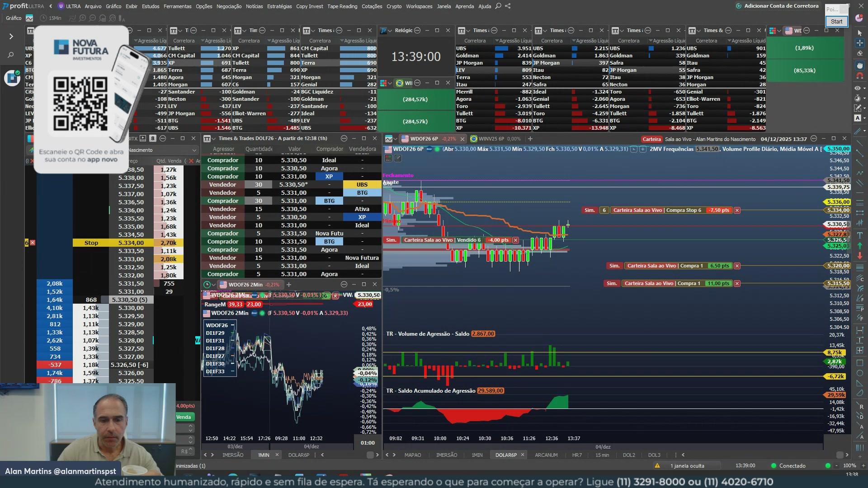
Task: Select the eraser tool in right toolbar
Action: coord(859,53)
